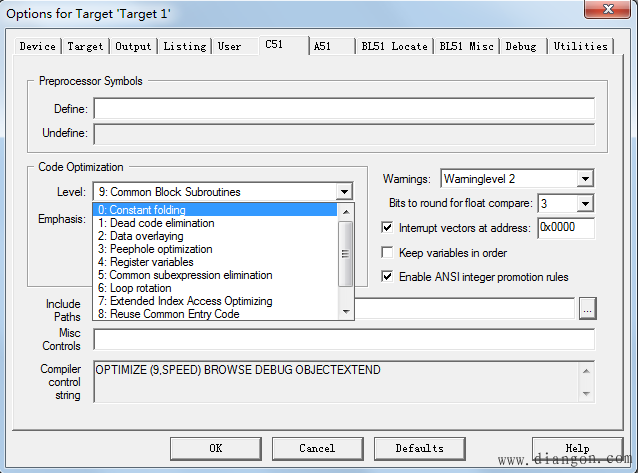Viewport: 638px width, 473px height.
Task: Enable Keep variables in order
Action: (x=388, y=253)
